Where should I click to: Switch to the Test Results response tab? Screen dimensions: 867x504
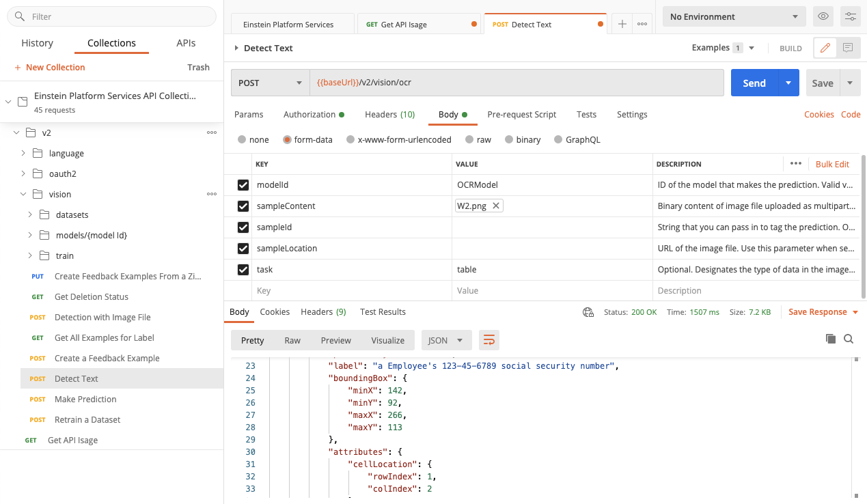pos(383,312)
